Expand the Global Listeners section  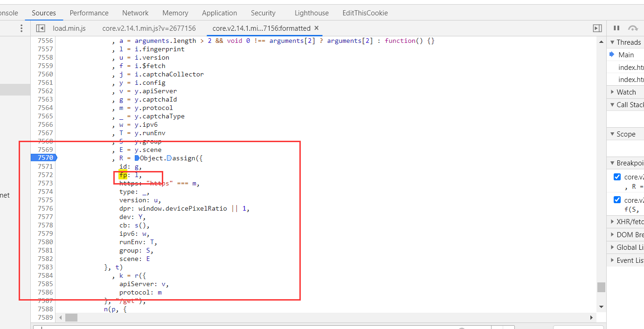tap(625, 247)
